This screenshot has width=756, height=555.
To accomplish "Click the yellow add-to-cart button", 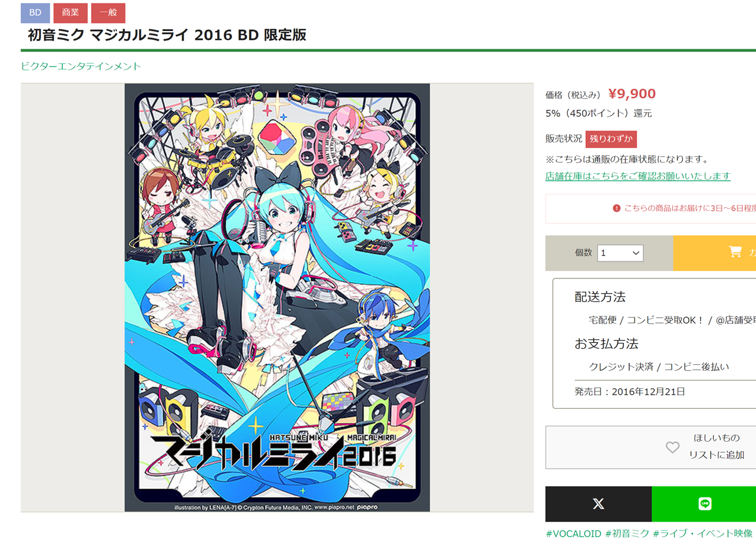I will point(714,253).
